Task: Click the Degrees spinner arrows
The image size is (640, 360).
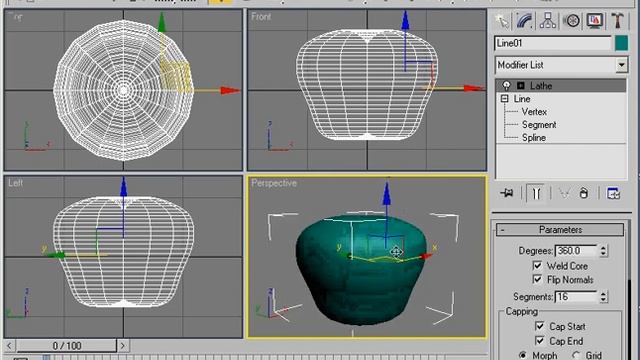Action: [603, 251]
